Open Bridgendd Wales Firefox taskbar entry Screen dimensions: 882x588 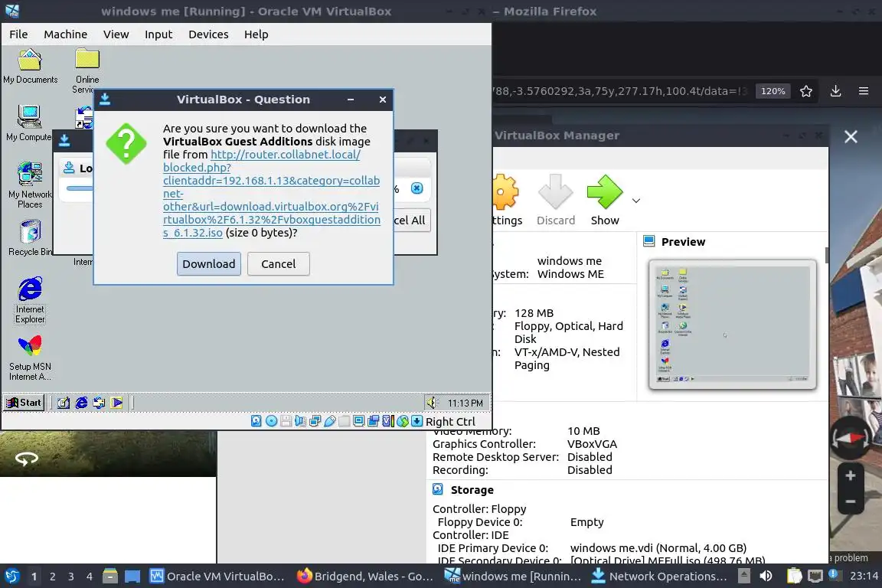[366, 577]
